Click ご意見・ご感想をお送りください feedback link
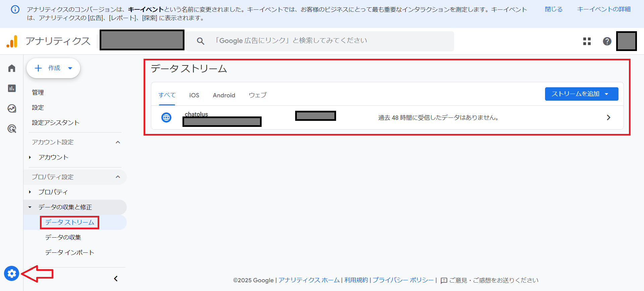 (494, 280)
